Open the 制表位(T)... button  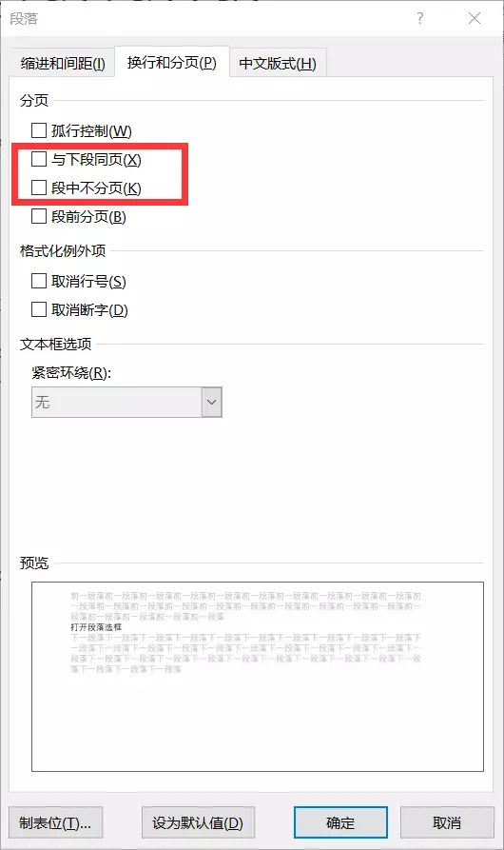coord(55,823)
